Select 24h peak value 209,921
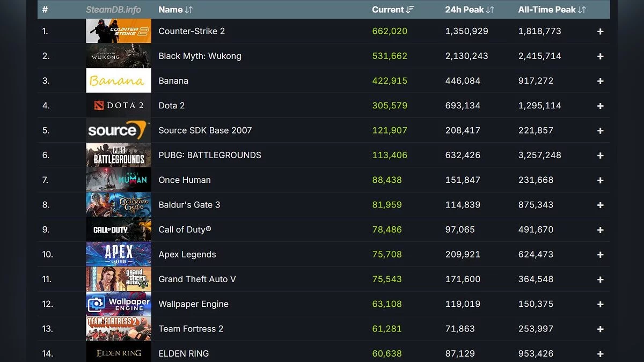 click(463, 254)
